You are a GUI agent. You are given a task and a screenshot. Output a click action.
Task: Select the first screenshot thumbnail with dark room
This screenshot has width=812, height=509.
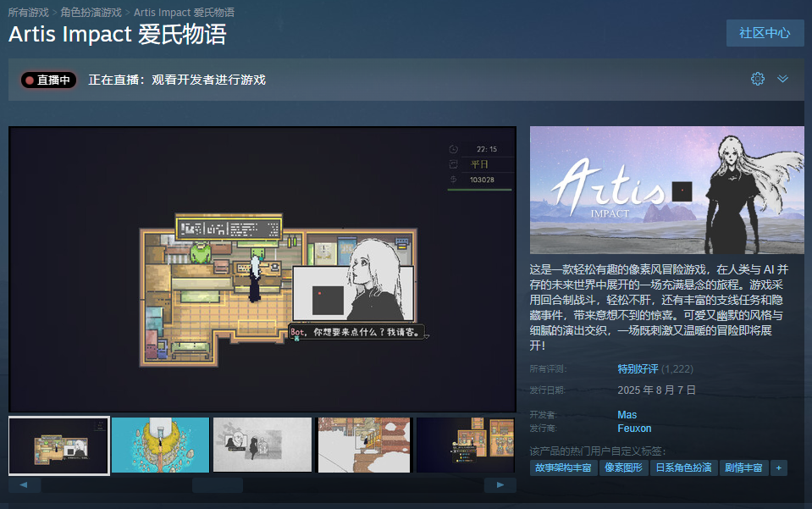point(59,445)
